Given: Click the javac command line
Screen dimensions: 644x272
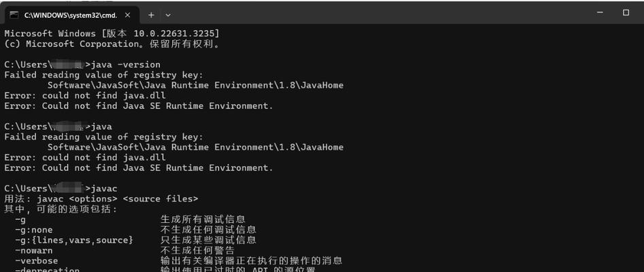Looking at the screenshot, I should (61, 188).
